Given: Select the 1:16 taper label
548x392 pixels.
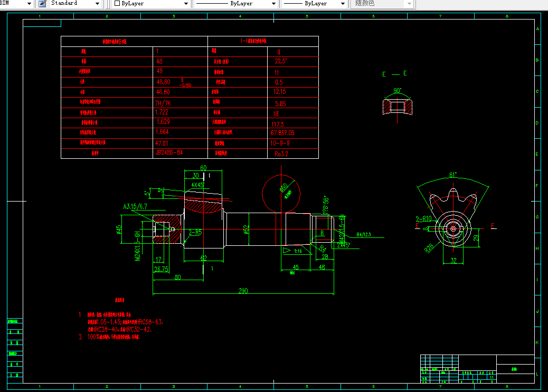Looking at the screenshot, I should point(298,251).
